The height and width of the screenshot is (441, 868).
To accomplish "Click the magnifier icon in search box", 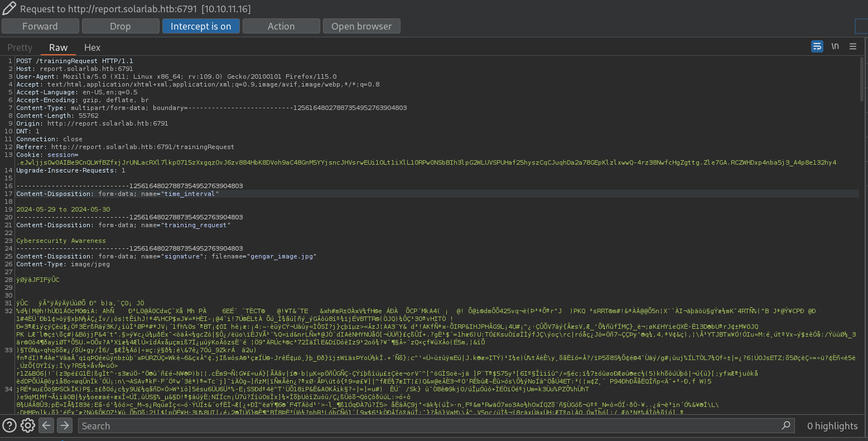I will click(x=786, y=425).
